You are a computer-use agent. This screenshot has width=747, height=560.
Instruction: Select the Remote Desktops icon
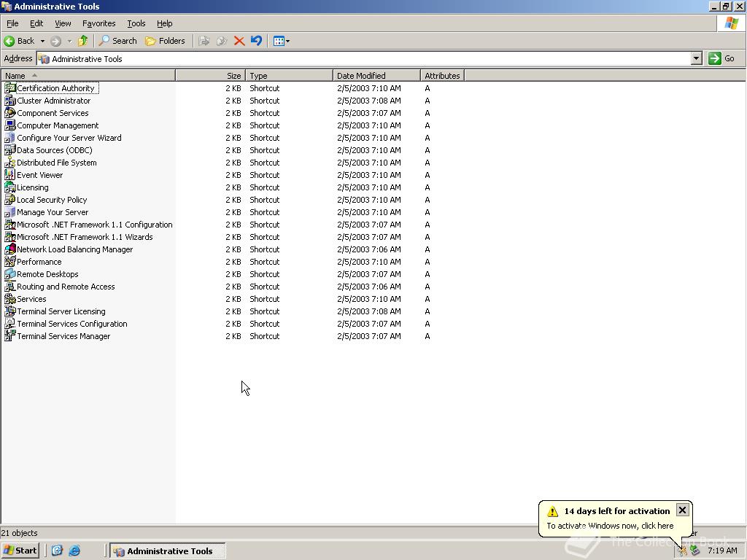coord(9,274)
